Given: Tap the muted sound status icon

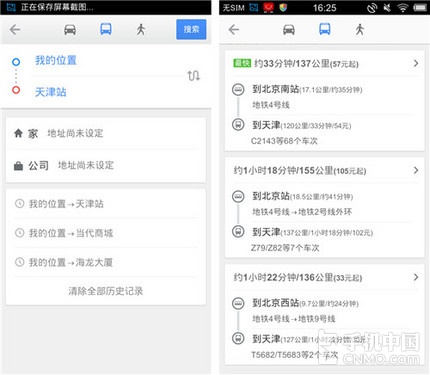Looking at the screenshot, I should pyautogui.click(x=387, y=7).
